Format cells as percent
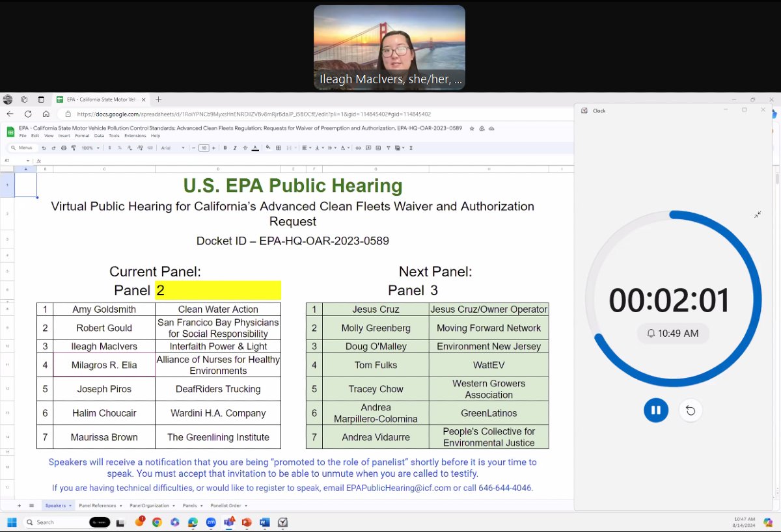 120,148
